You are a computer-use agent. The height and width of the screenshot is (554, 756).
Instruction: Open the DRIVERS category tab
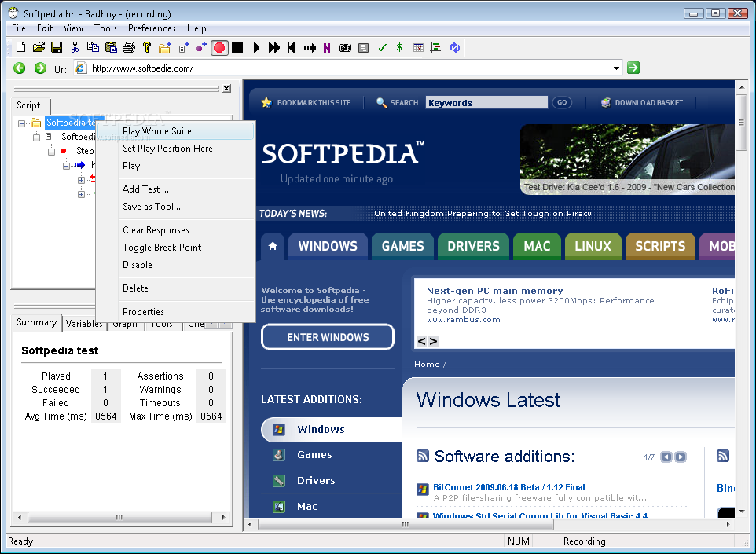pyautogui.click(x=473, y=247)
